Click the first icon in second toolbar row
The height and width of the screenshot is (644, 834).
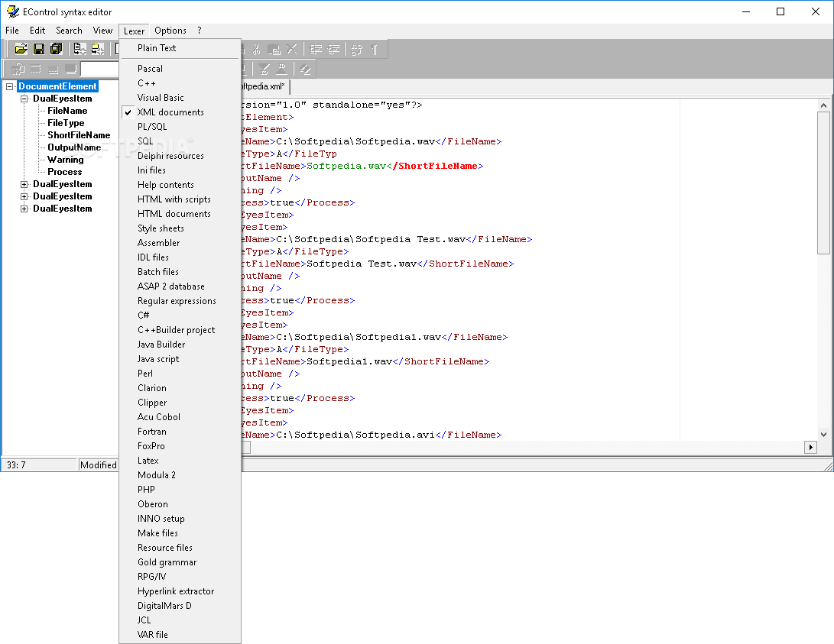18,69
